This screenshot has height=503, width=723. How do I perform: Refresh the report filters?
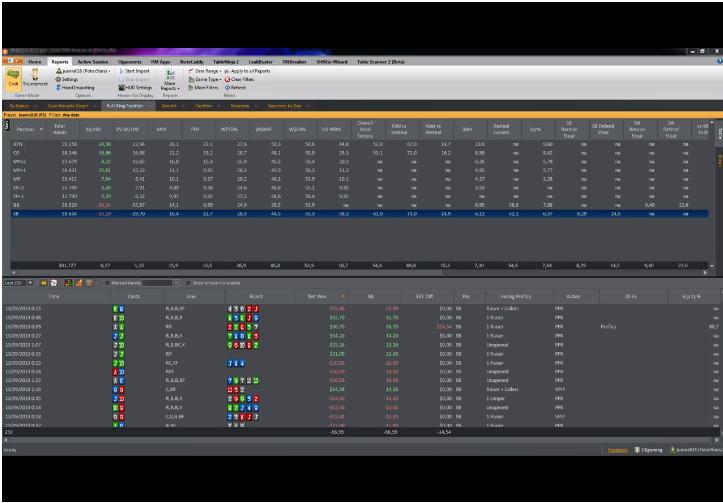click(x=235, y=87)
